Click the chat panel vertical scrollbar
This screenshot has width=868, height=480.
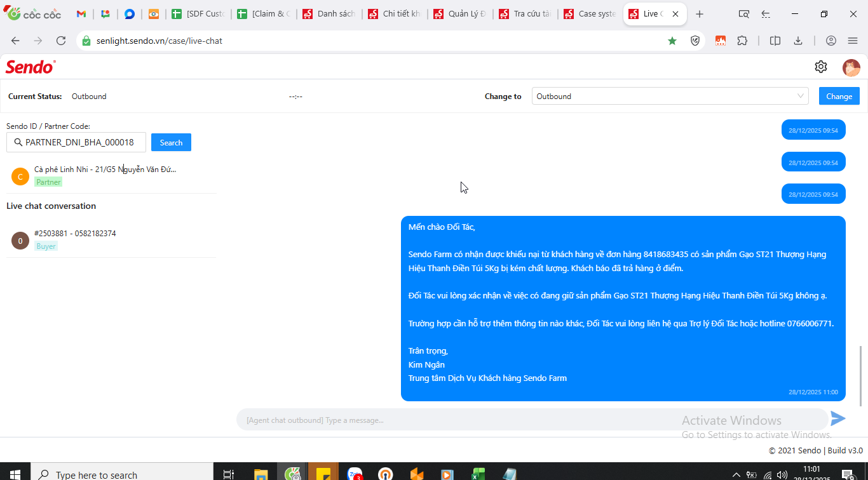tap(862, 376)
